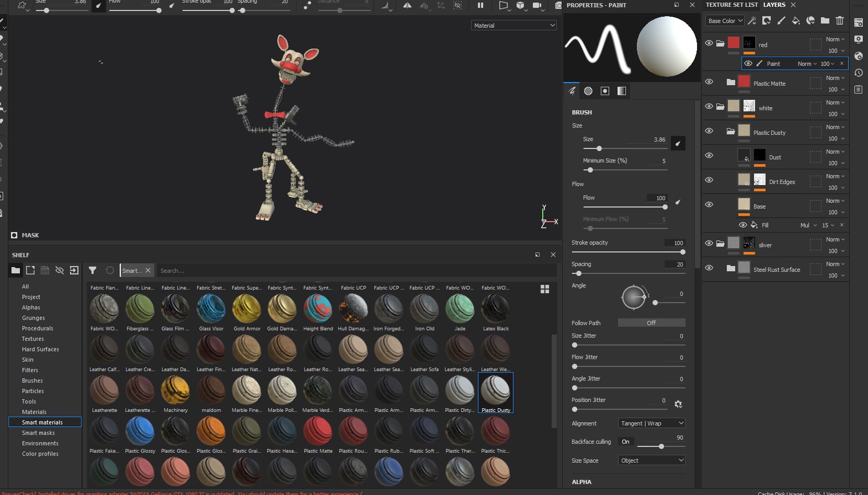This screenshot has height=495, width=868.
Task: Collapse the red layer folder
Action: (721, 43)
